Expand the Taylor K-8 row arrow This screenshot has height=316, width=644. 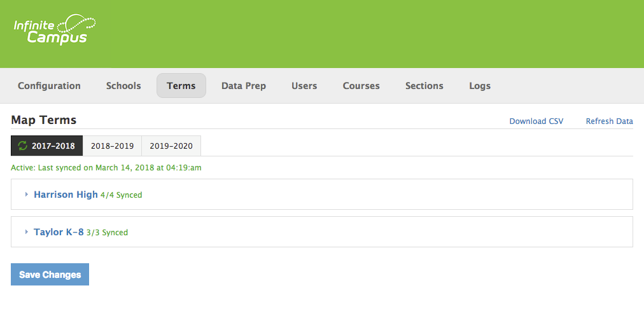[27, 232]
